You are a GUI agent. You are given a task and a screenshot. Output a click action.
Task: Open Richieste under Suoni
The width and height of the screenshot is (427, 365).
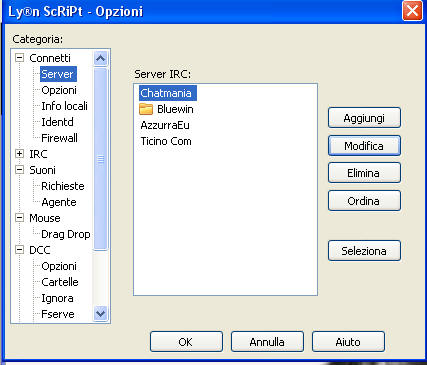tap(63, 186)
